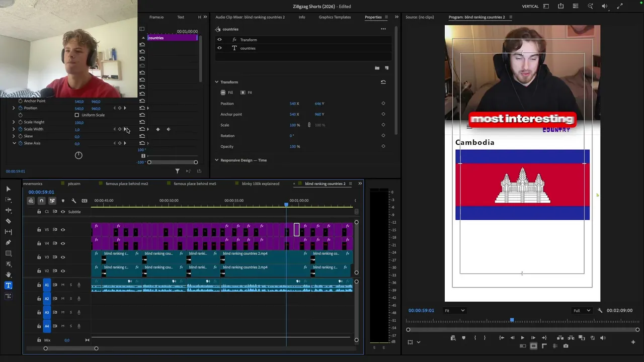Collapse the Responsive Design — Time section

point(217,160)
